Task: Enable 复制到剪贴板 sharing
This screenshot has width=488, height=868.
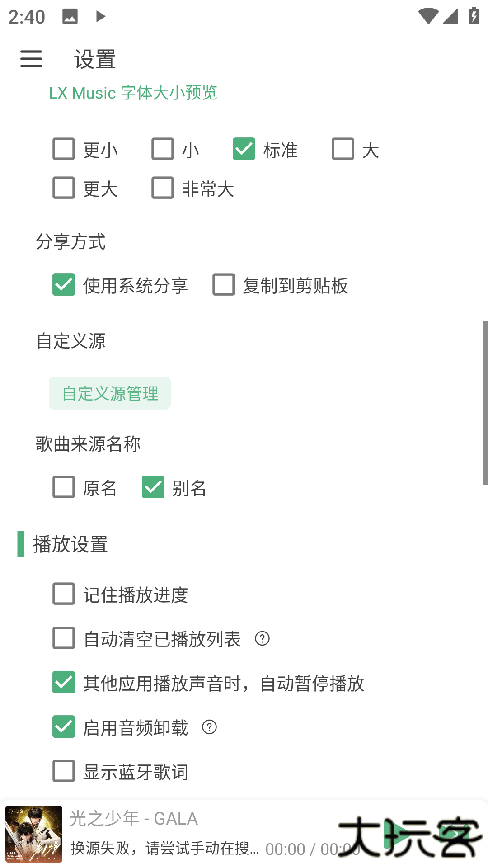Action: [223, 285]
